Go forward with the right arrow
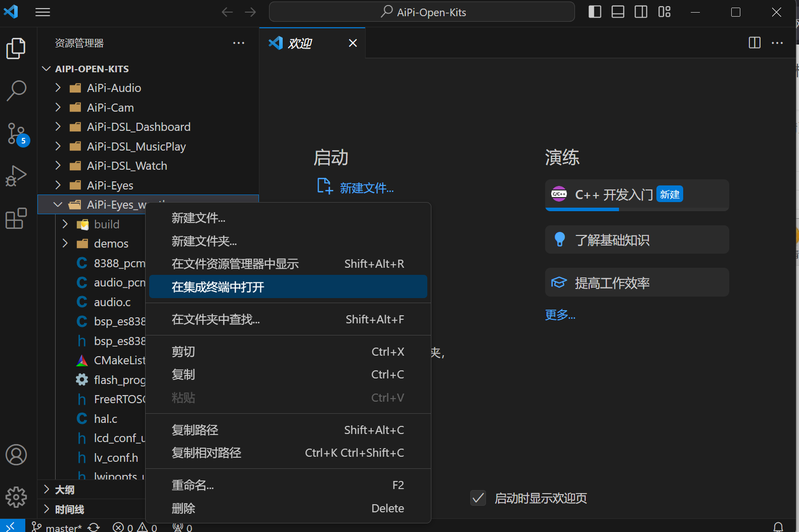 coord(250,12)
